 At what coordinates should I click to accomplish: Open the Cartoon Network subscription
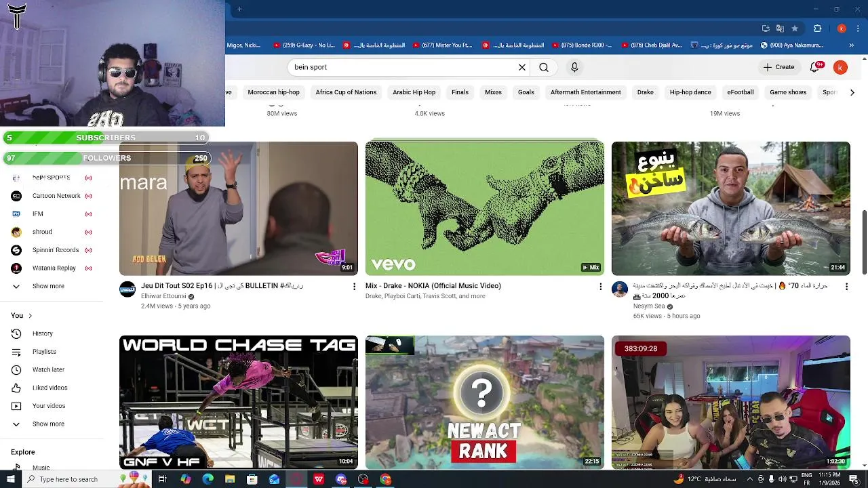tap(53, 196)
